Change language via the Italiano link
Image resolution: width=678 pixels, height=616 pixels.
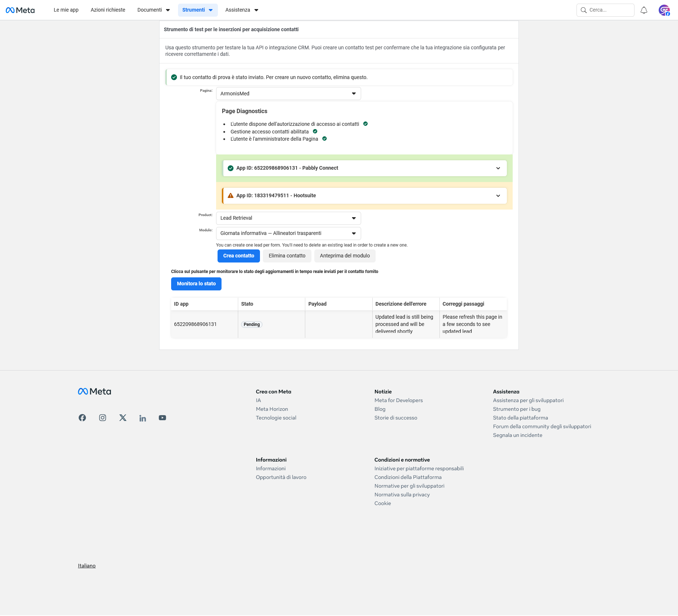[x=87, y=566]
